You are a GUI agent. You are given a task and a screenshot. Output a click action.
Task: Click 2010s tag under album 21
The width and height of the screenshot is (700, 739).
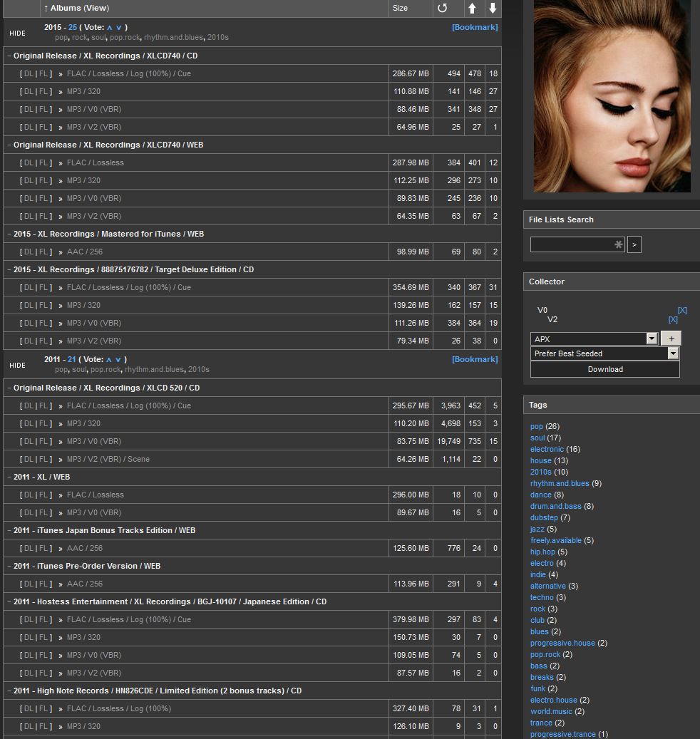click(198, 369)
